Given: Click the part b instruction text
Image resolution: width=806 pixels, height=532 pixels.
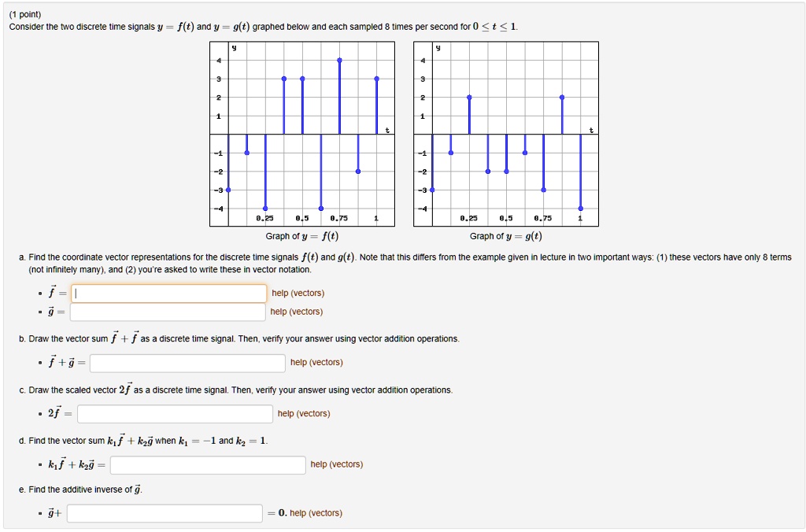Looking at the screenshot, I should click(236, 338).
